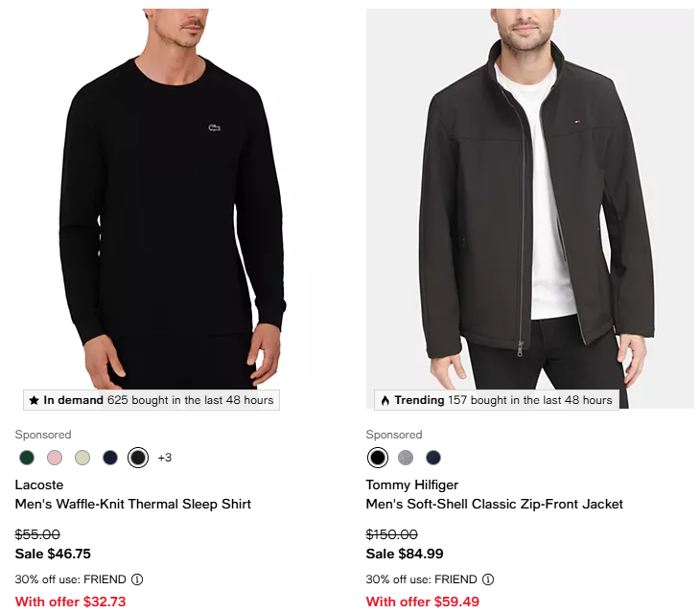Open info icon for Lacoste FRIEND offer
Screen dimensions: 700x614
tap(137, 579)
